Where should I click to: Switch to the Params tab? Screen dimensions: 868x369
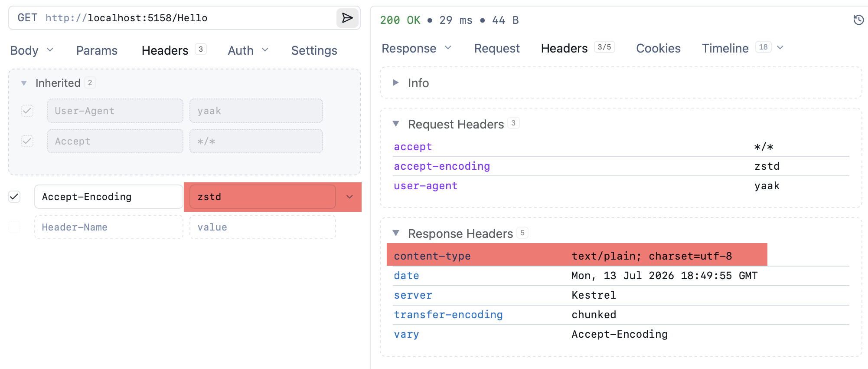(x=97, y=50)
